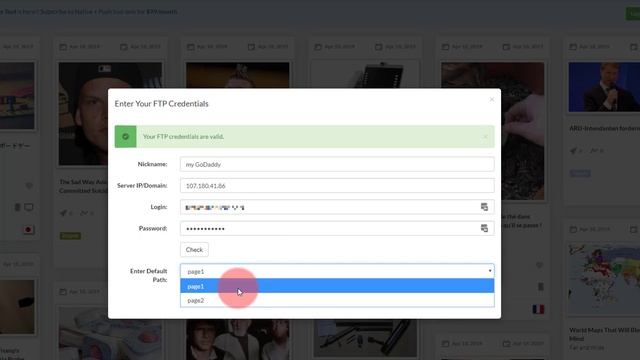Image resolution: width=640 pixels, height=360 pixels.
Task: Click the Password input field
Action: (x=337, y=228)
